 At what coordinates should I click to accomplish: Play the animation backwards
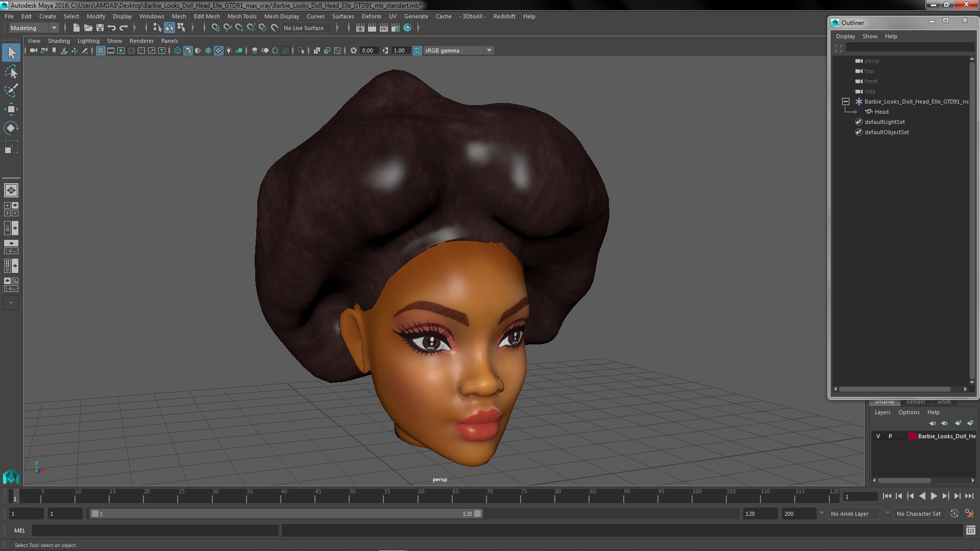[x=922, y=496]
